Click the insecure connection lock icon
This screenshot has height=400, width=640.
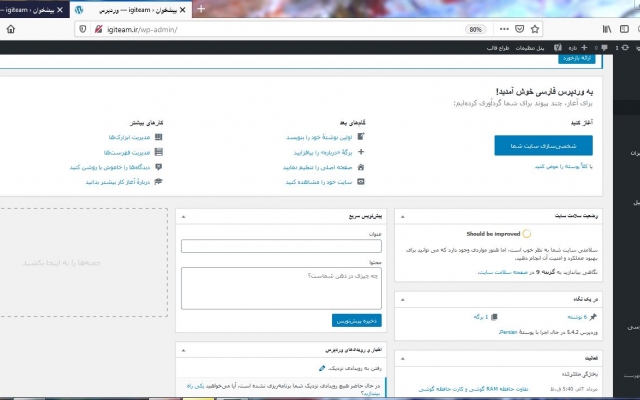tap(98, 29)
